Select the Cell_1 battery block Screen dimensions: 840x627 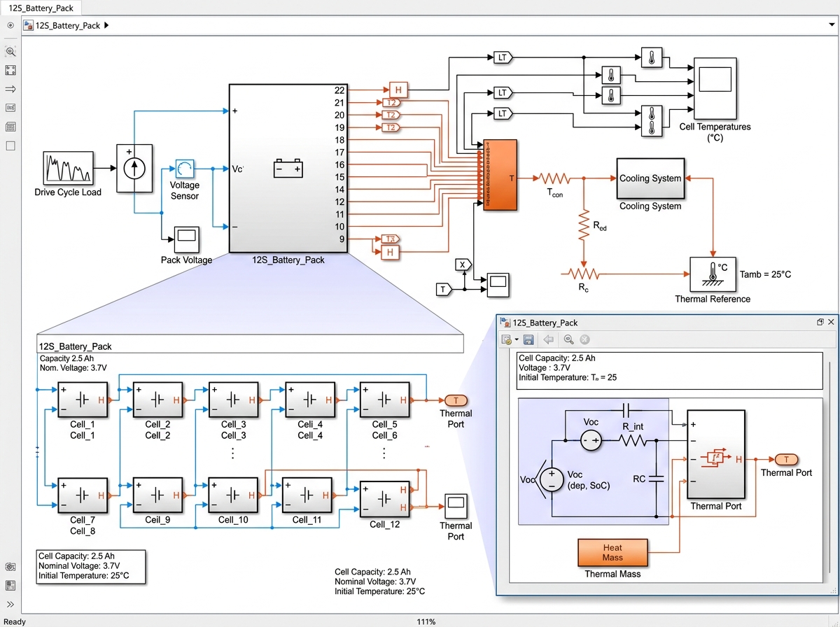click(x=82, y=400)
